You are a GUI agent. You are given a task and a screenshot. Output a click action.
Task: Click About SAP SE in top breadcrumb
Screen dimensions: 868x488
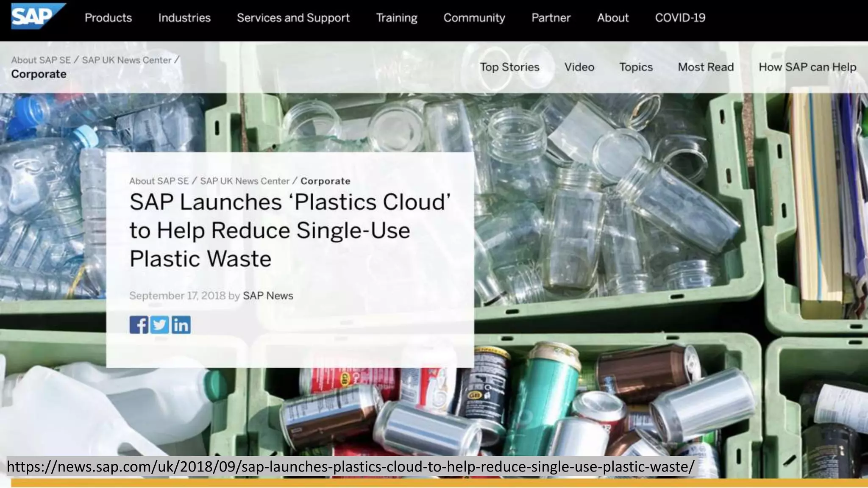pyautogui.click(x=41, y=60)
